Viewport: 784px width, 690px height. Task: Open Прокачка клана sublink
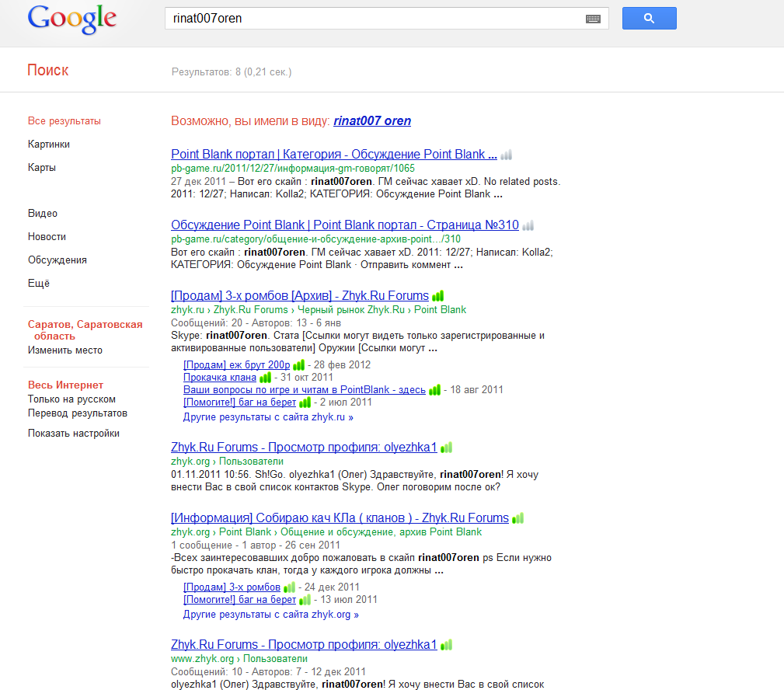pos(220,378)
